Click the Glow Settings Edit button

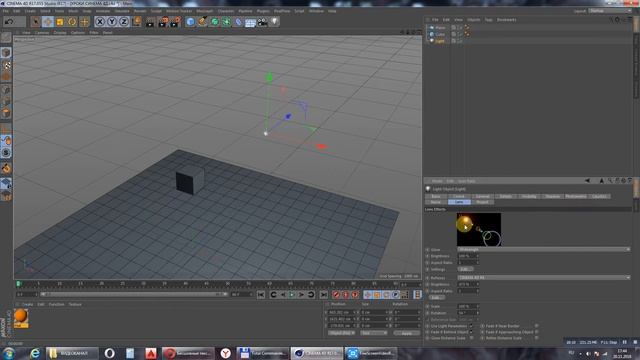pyautogui.click(x=465, y=269)
